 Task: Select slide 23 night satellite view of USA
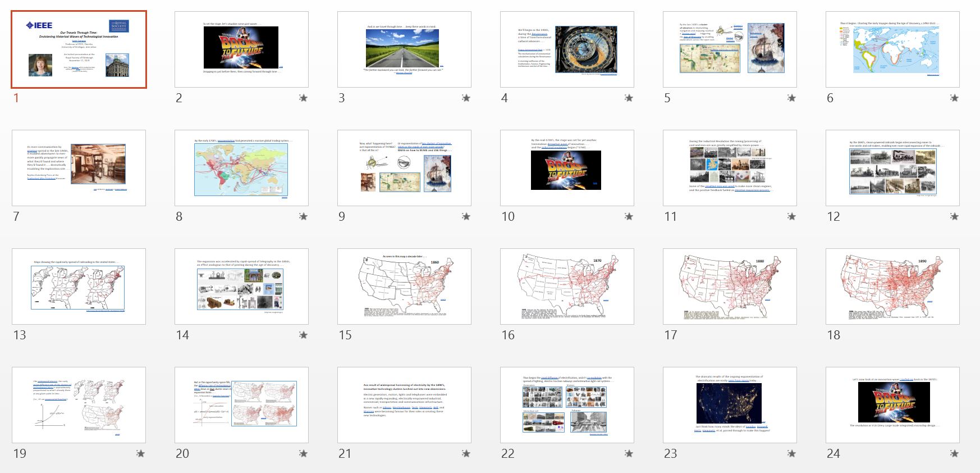730,405
